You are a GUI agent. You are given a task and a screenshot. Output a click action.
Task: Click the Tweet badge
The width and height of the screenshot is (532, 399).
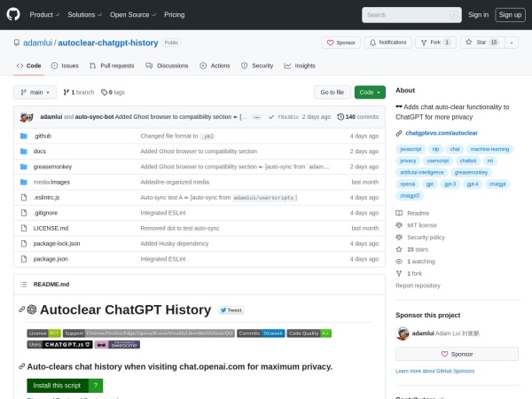(231, 310)
